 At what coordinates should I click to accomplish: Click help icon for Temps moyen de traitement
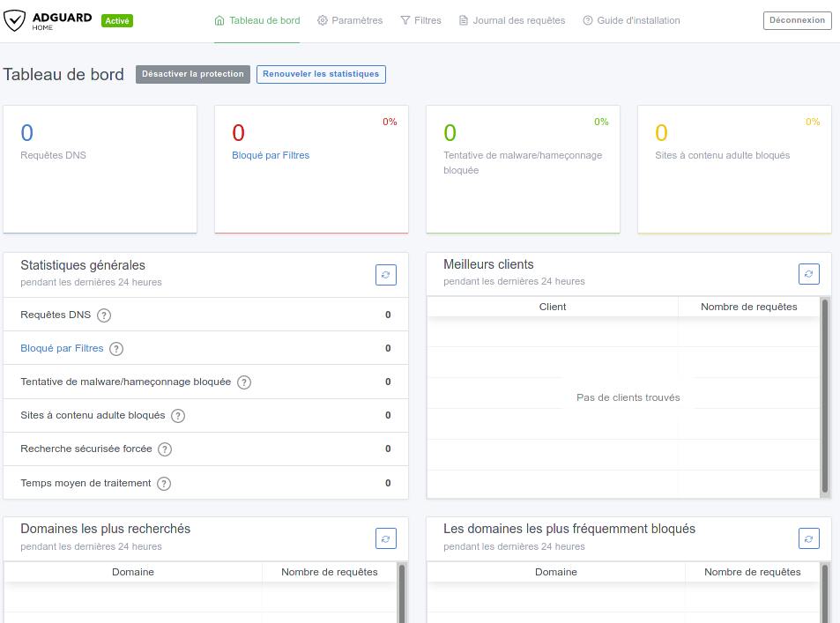point(164,484)
